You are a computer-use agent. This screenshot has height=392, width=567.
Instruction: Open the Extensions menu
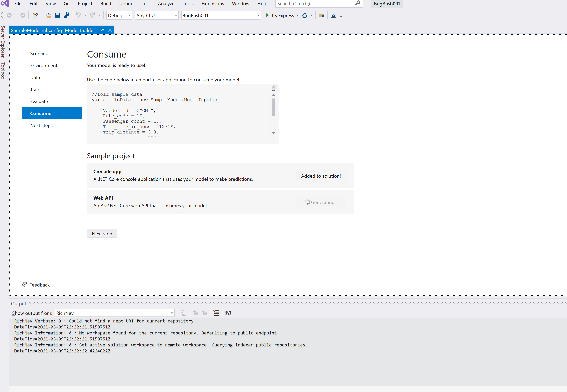click(x=213, y=3)
